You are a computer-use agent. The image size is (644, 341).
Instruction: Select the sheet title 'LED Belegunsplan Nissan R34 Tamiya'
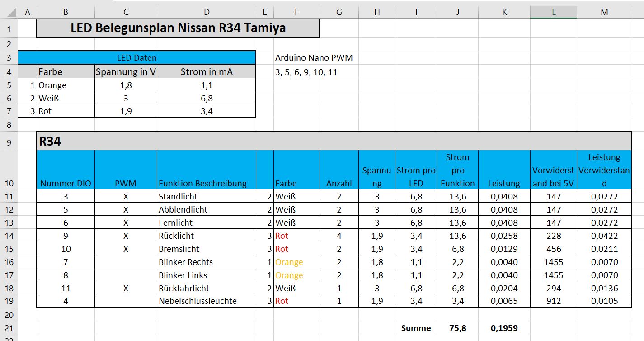pyautogui.click(x=178, y=28)
